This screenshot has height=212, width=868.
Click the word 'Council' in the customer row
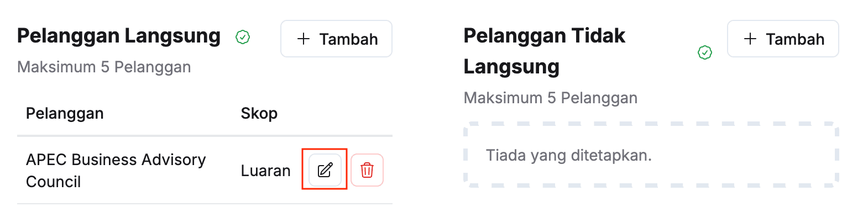(x=53, y=182)
